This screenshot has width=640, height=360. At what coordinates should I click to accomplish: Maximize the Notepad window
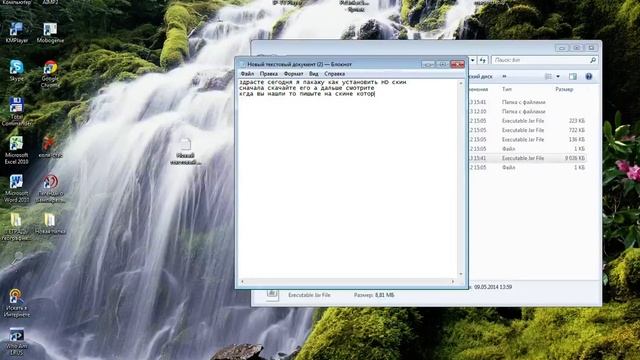[442, 64]
